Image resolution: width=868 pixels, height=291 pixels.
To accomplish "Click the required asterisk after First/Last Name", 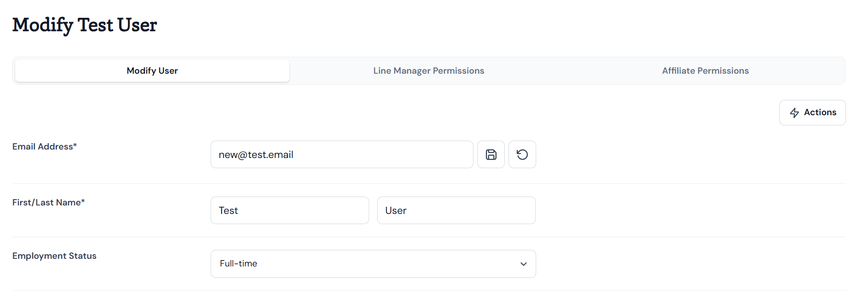I will click(83, 201).
